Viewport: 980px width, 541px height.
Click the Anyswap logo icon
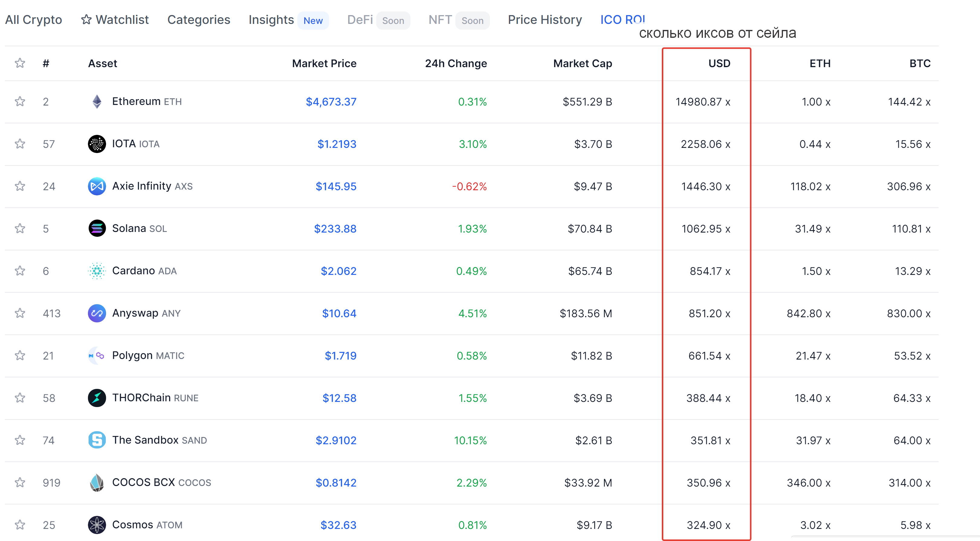point(97,313)
